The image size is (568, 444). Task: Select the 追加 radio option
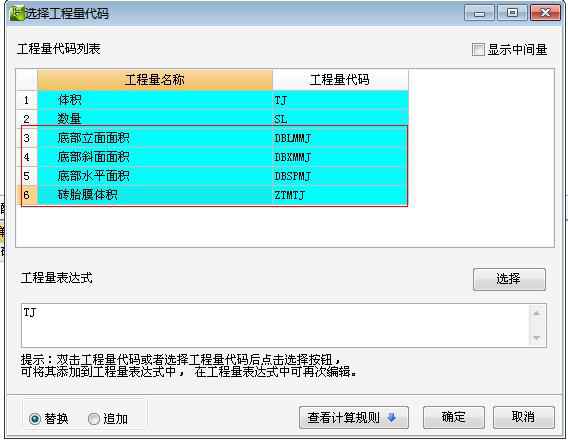click(93, 419)
